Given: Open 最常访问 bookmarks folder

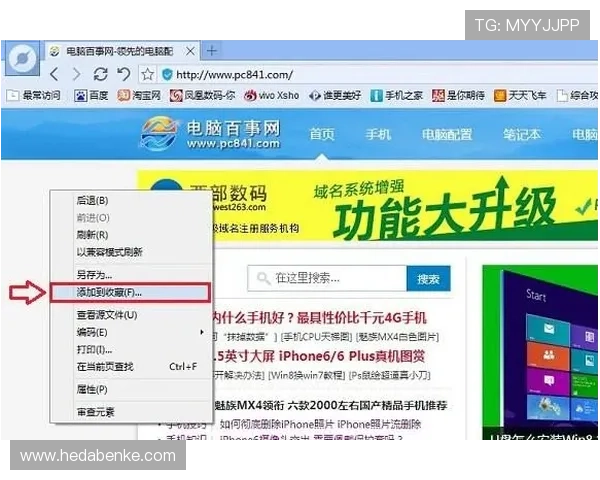Looking at the screenshot, I should coord(33,95).
